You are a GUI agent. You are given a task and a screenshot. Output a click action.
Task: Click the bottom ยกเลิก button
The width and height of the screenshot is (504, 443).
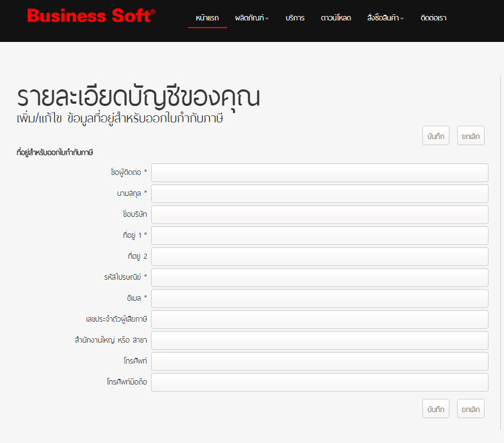point(470,409)
